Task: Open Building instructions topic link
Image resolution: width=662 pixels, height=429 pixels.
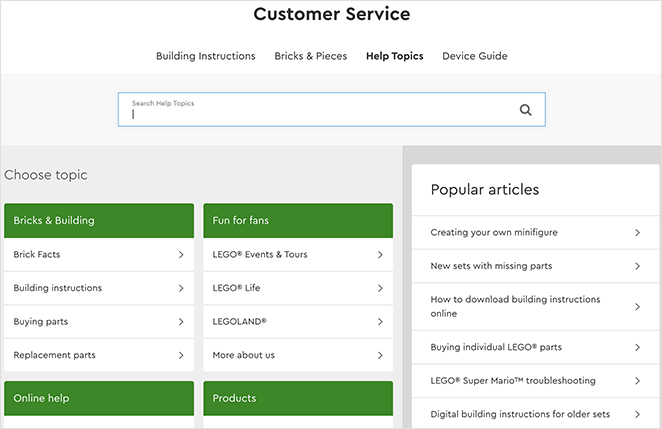Action: point(99,288)
